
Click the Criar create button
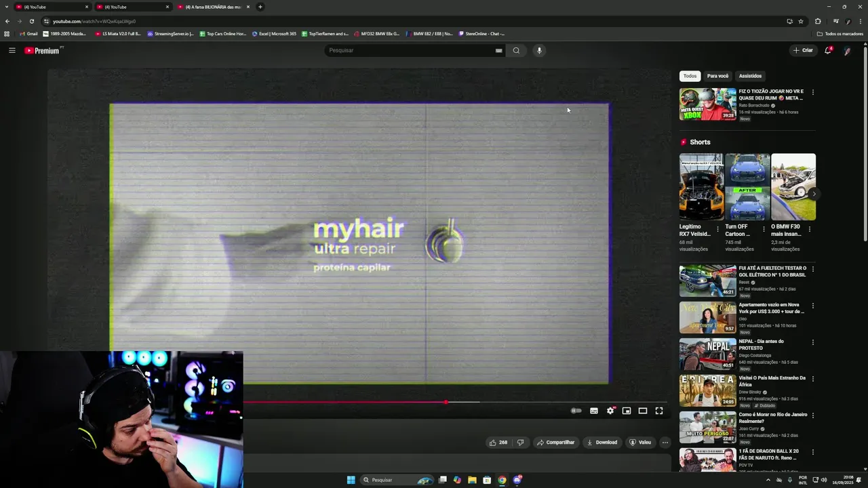pyautogui.click(x=803, y=50)
